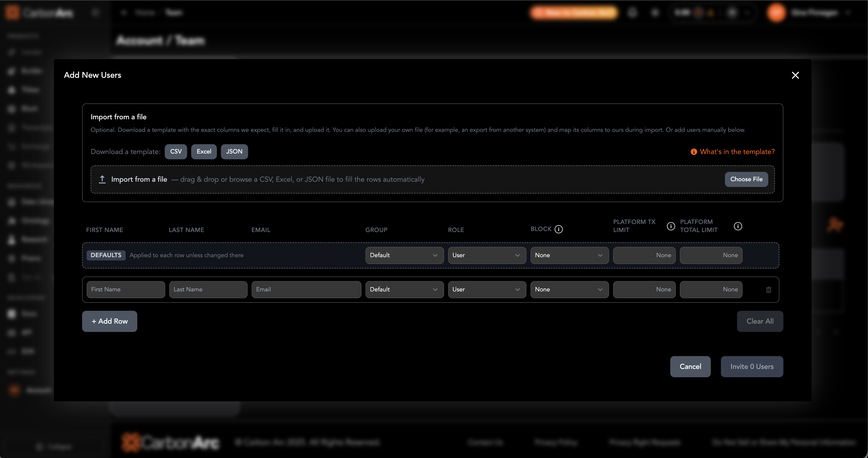
Task: Close the Add New Users dialog
Action: tap(795, 75)
